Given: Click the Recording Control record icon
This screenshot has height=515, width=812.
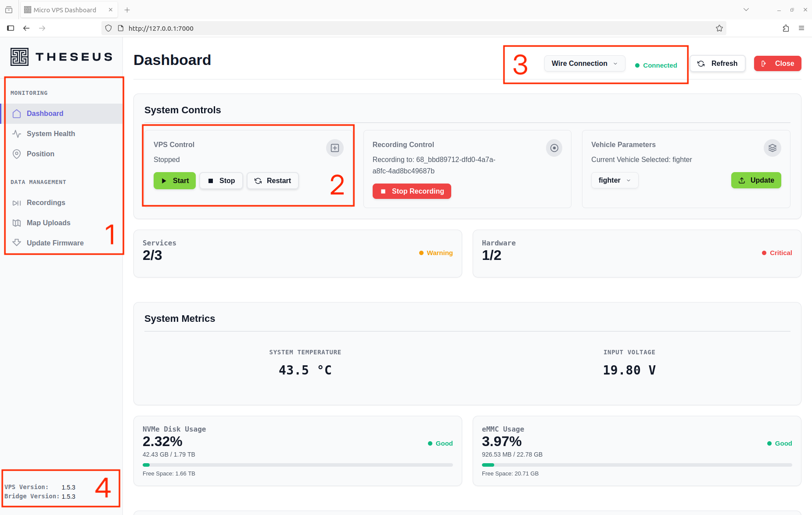Looking at the screenshot, I should [x=554, y=148].
